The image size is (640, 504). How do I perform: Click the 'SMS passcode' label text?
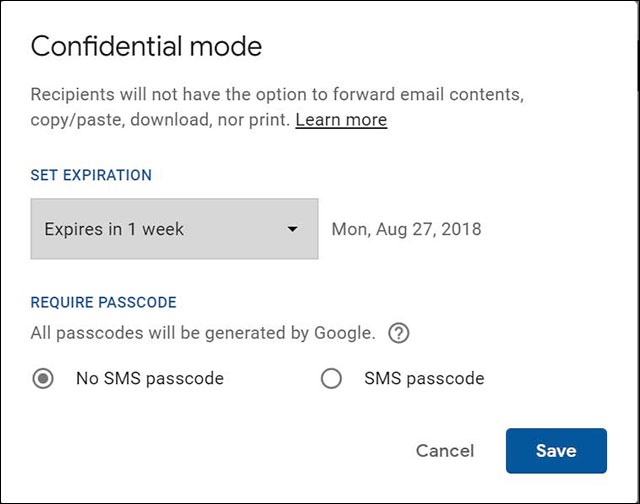tap(424, 379)
